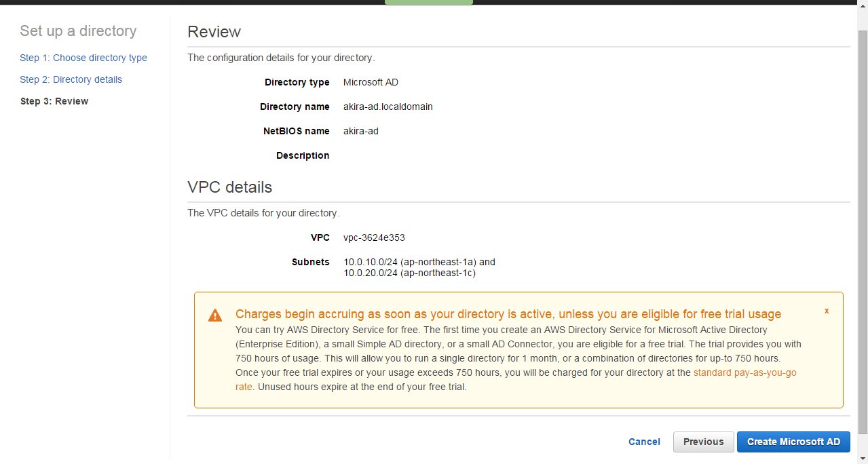868x464 pixels.
Task: Click the green tab at top of page
Action: (x=428, y=2)
